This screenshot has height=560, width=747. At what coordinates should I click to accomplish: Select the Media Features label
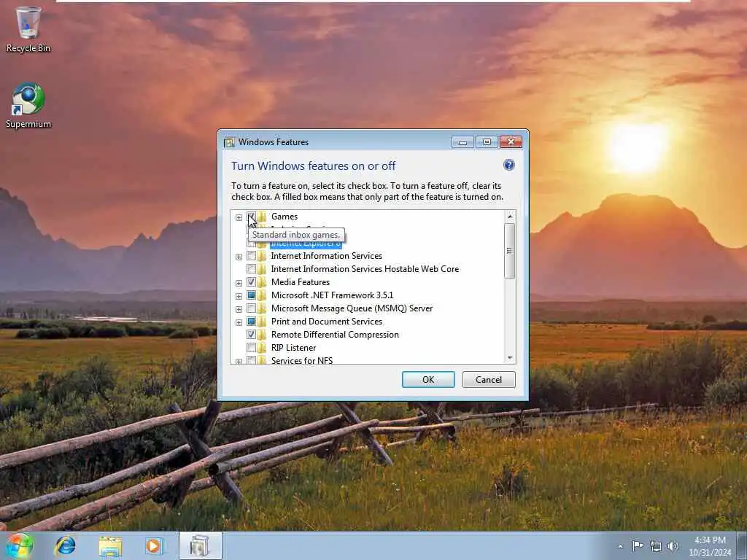click(x=301, y=282)
